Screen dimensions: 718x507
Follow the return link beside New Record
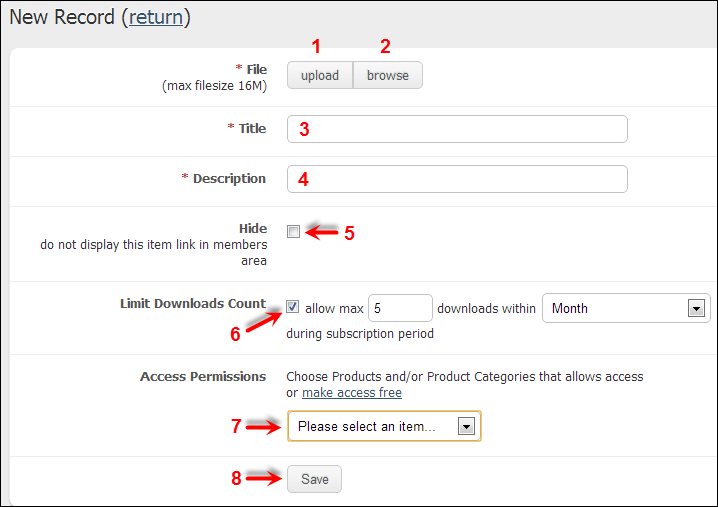156,17
